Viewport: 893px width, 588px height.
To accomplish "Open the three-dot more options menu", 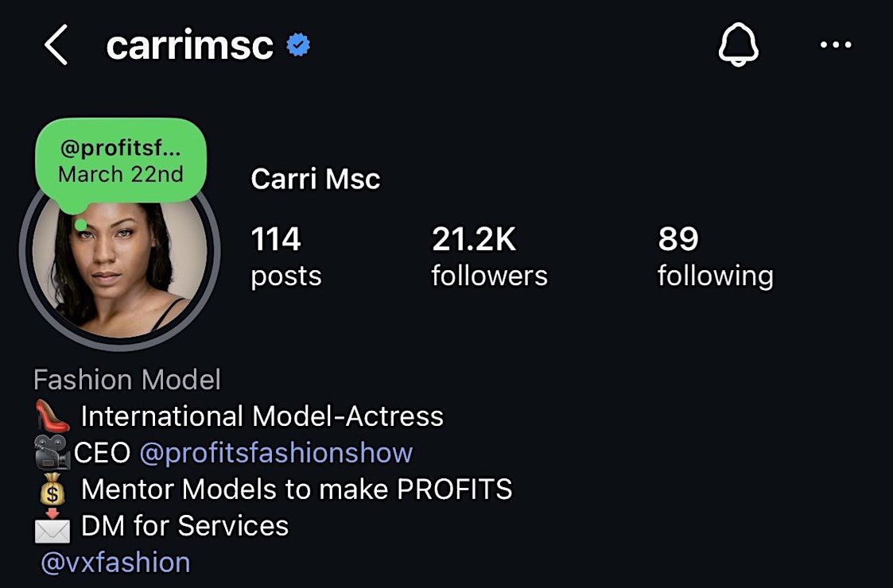I will pos(835,45).
